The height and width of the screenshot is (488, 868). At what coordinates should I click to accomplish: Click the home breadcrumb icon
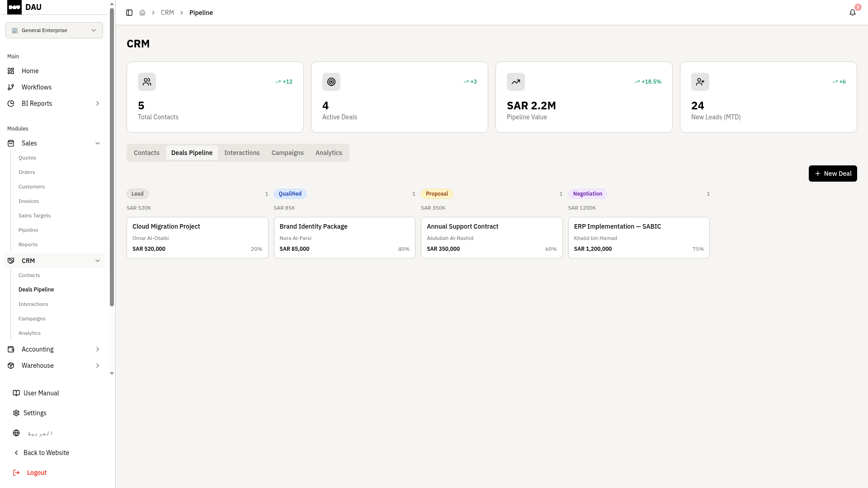[x=142, y=13]
